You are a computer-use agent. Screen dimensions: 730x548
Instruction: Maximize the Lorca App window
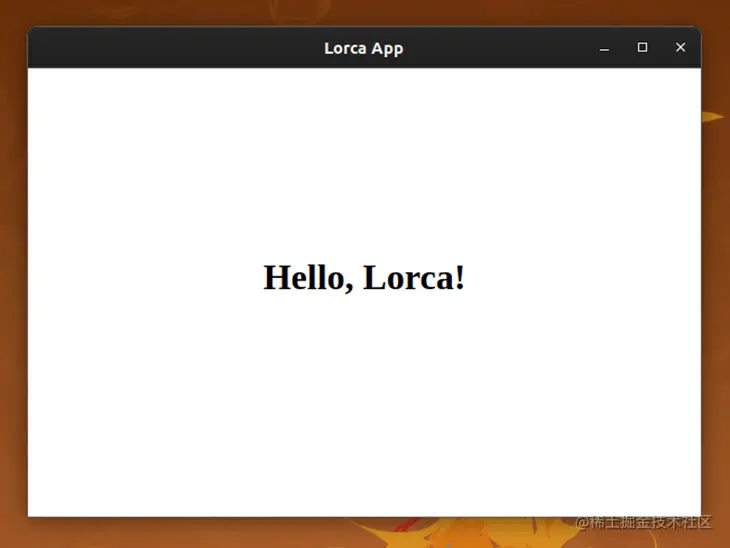642,47
